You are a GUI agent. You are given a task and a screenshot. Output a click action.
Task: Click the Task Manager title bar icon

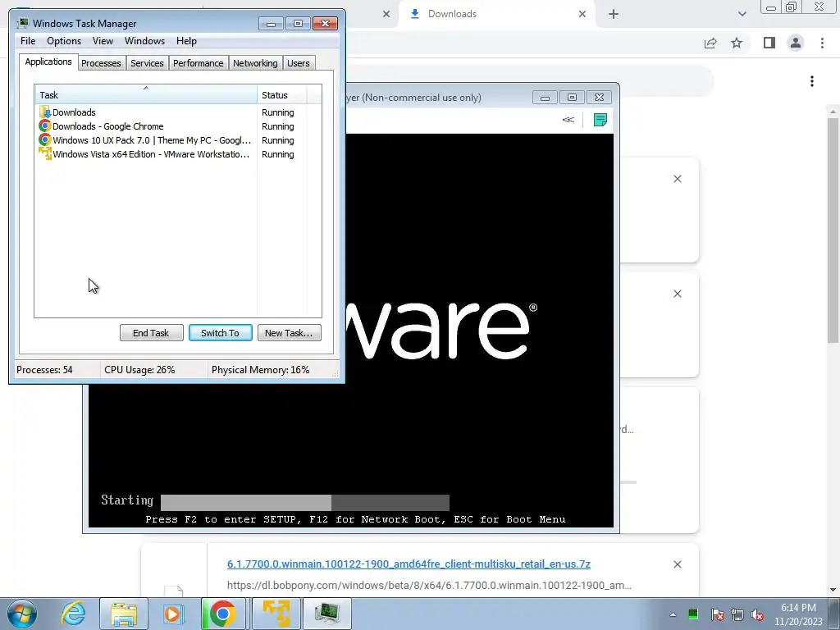(x=22, y=23)
